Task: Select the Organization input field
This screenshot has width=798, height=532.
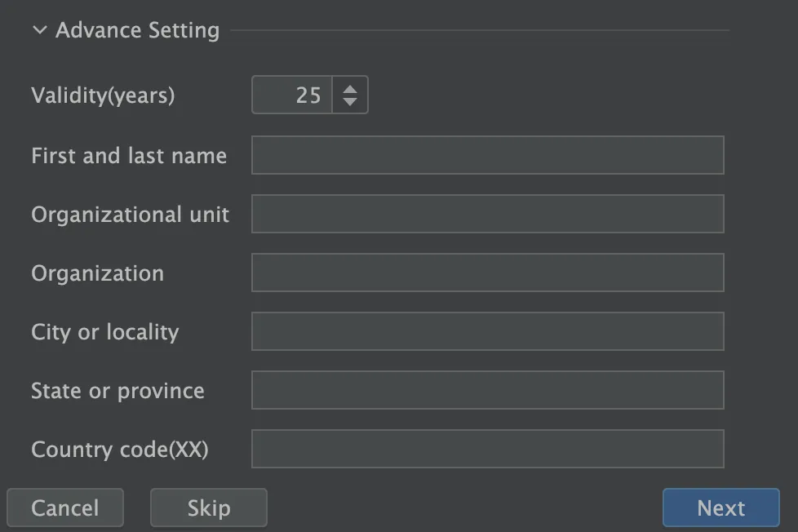Action: 487,273
